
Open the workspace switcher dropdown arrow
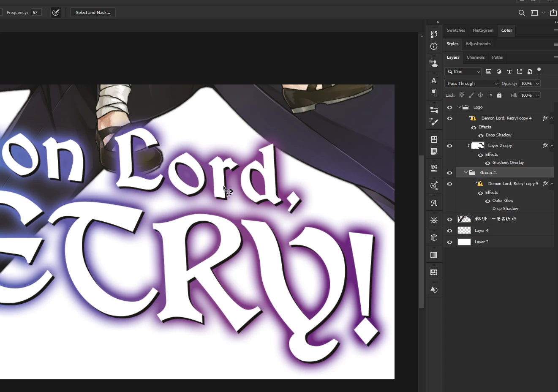pyautogui.click(x=544, y=13)
